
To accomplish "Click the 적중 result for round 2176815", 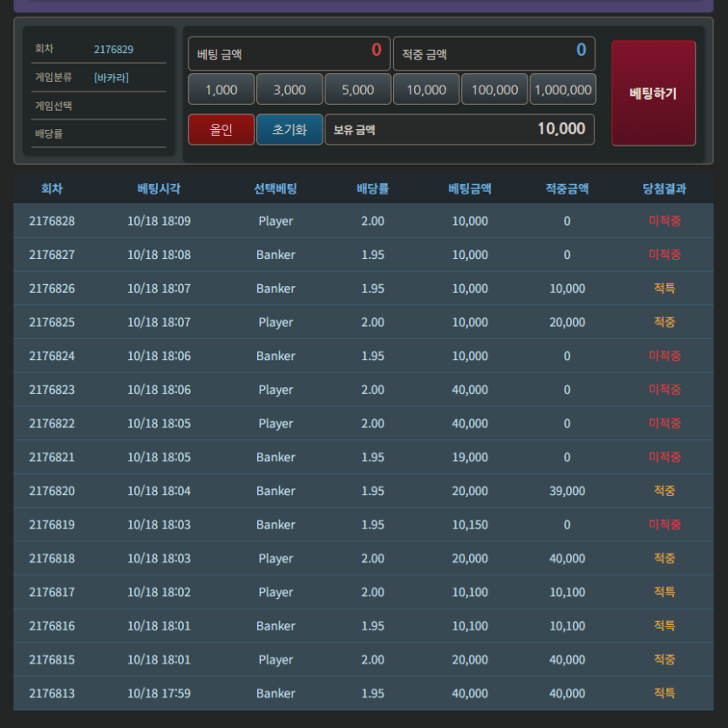I will (x=664, y=660).
